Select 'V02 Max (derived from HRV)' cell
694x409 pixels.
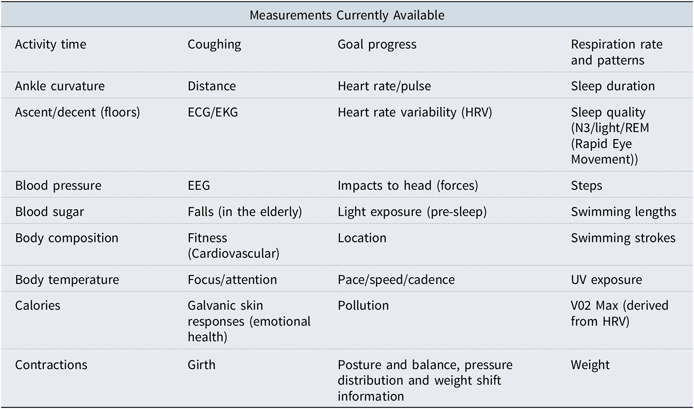[x=619, y=313]
